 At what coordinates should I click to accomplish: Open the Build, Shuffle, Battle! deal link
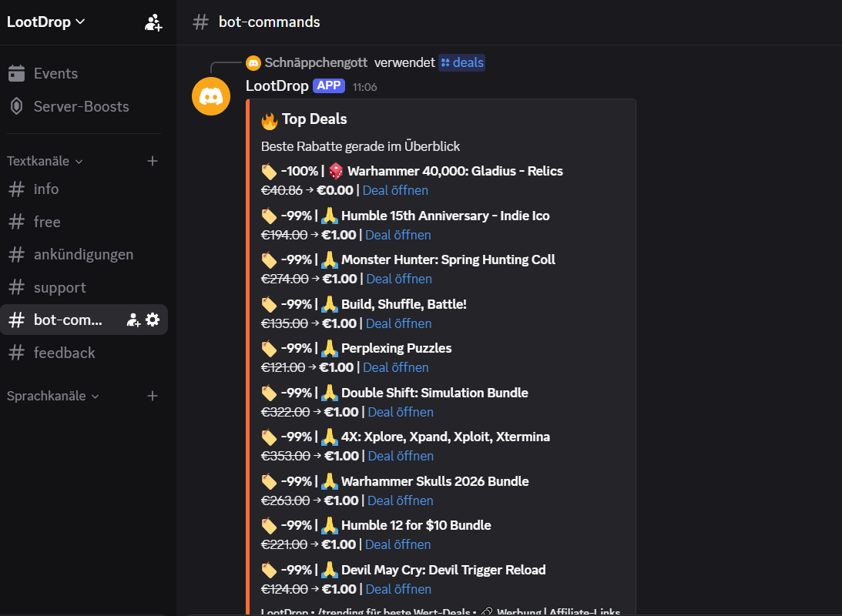coord(398,323)
